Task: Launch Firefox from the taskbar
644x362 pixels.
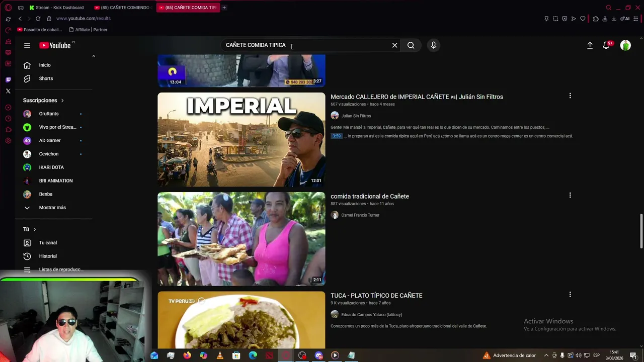Action: (x=187, y=355)
